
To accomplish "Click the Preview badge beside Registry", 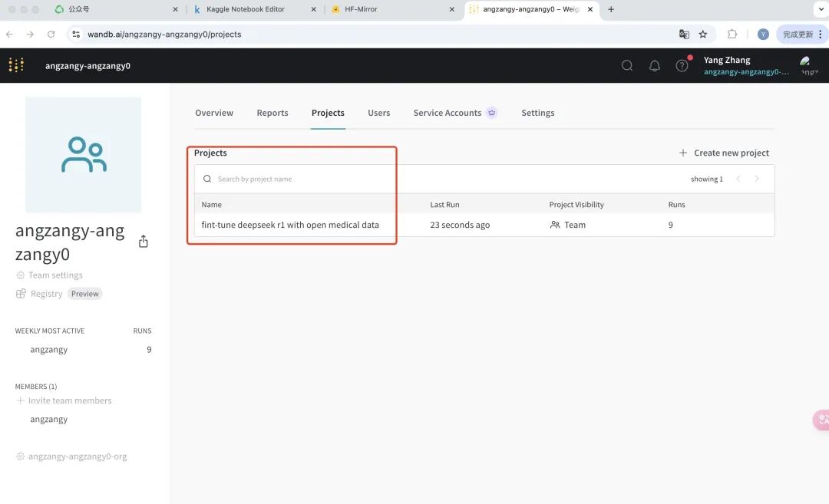I will (84, 294).
